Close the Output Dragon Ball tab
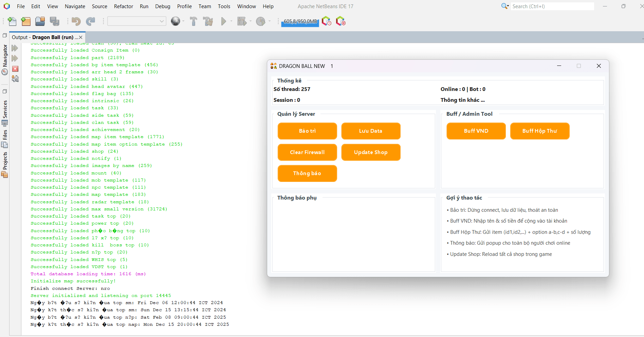The width and height of the screenshot is (644, 337). coord(81,37)
